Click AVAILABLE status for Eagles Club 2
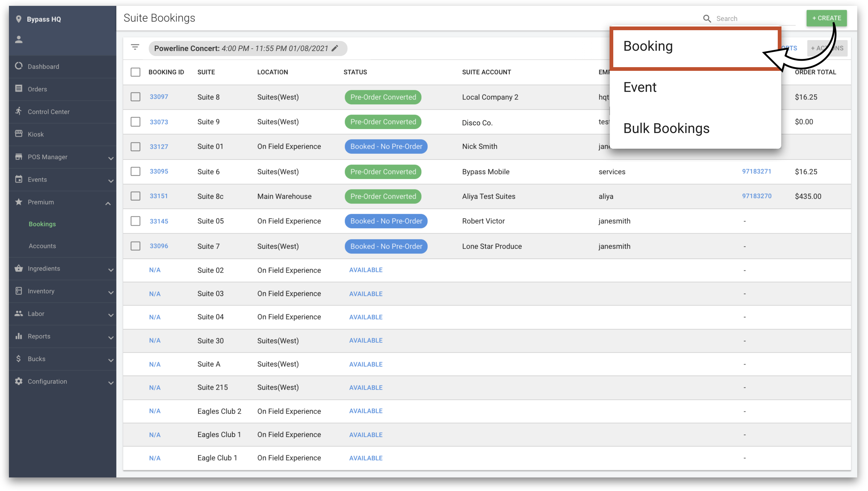Image resolution: width=868 pixels, height=491 pixels. point(366,411)
